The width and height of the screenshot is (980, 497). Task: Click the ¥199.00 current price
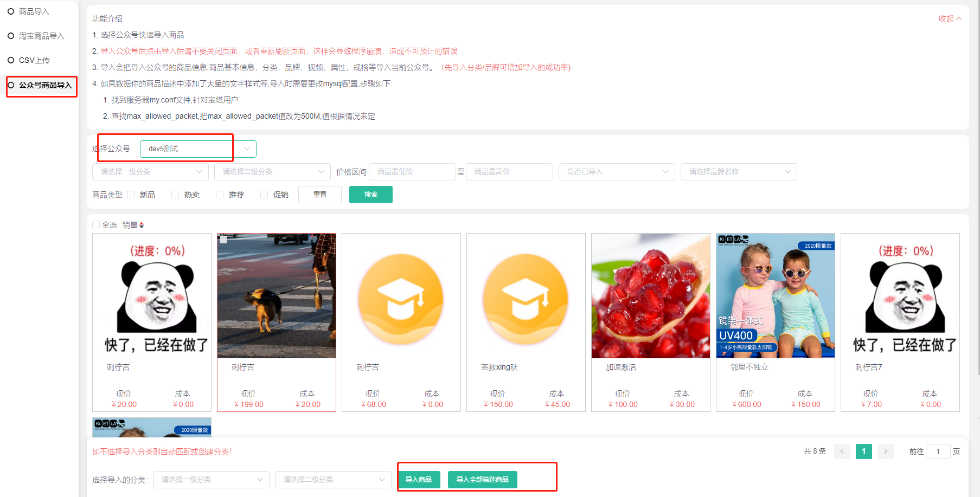(x=249, y=405)
